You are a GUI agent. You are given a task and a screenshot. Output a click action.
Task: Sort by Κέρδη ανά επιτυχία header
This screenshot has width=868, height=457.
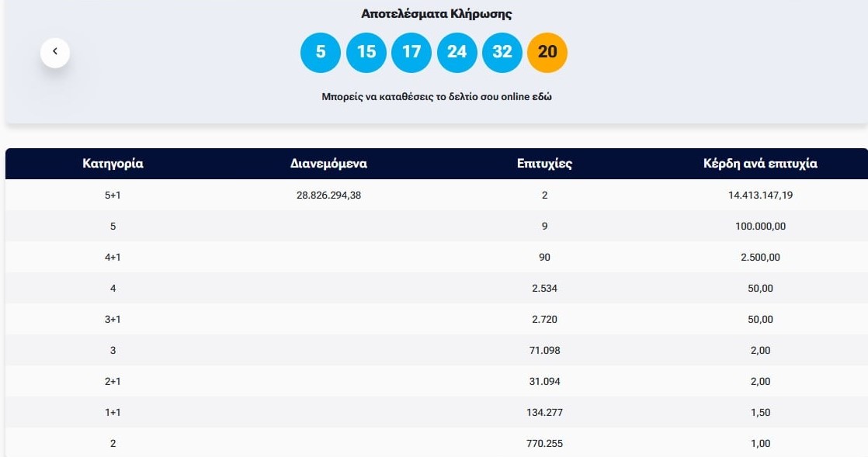click(760, 164)
